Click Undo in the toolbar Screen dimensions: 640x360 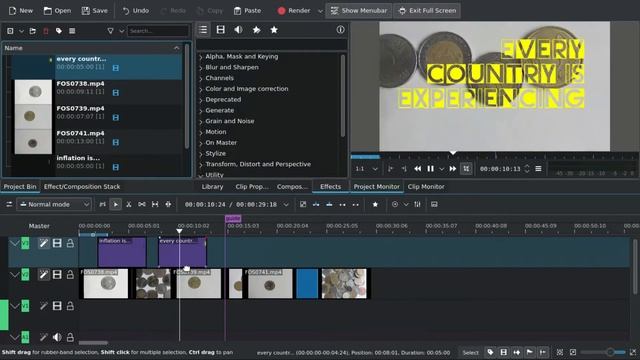click(136, 11)
